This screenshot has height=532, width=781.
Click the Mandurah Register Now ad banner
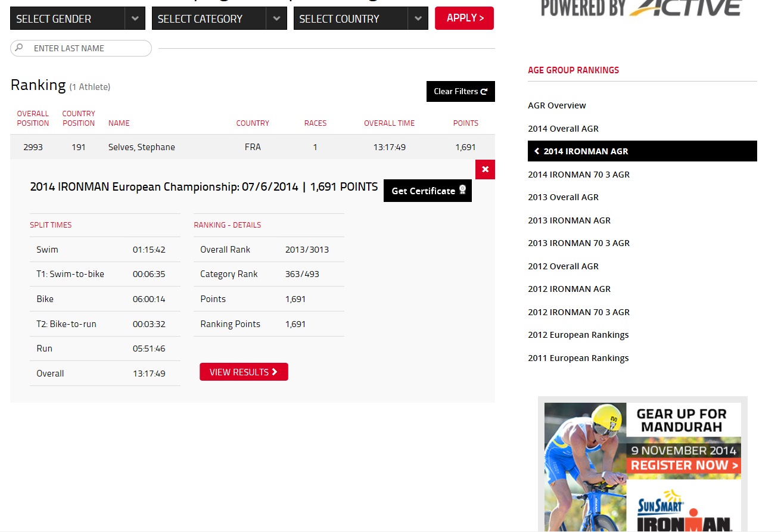click(642, 465)
